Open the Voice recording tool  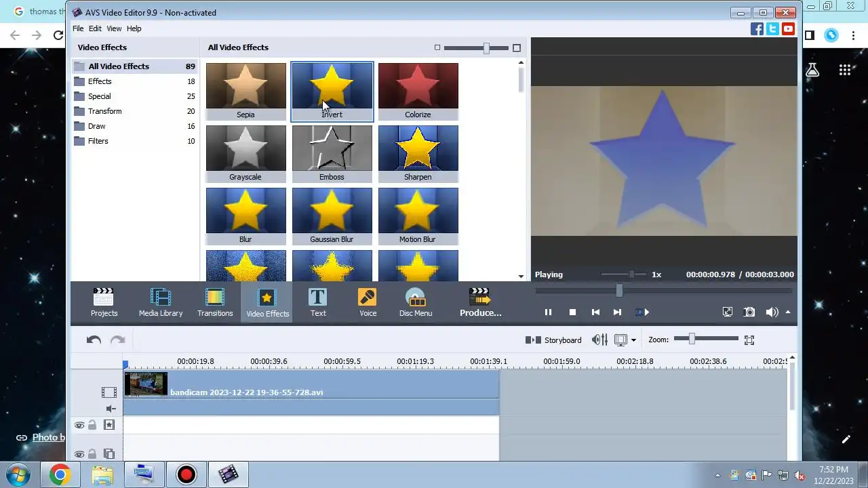pyautogui.click(x=368, y=302)
